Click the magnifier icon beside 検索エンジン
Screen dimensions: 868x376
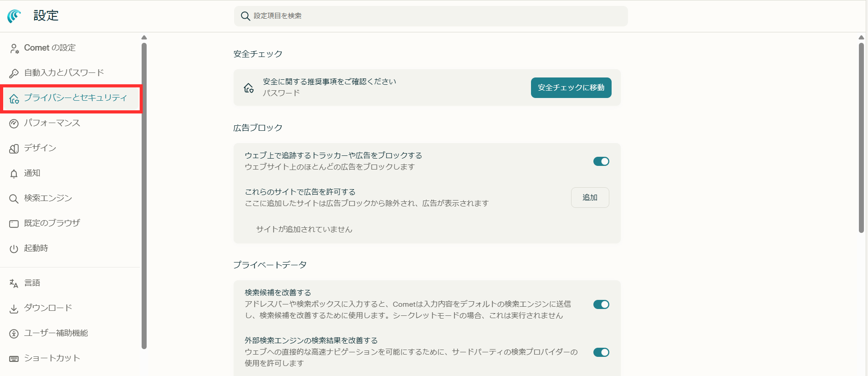coord(14,199)
